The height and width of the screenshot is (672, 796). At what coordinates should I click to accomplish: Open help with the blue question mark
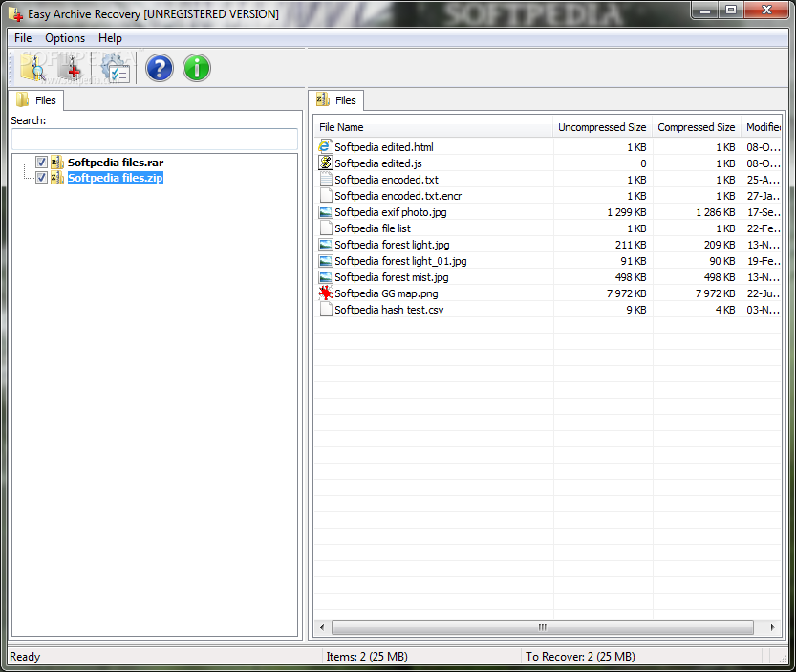[160, 69]
